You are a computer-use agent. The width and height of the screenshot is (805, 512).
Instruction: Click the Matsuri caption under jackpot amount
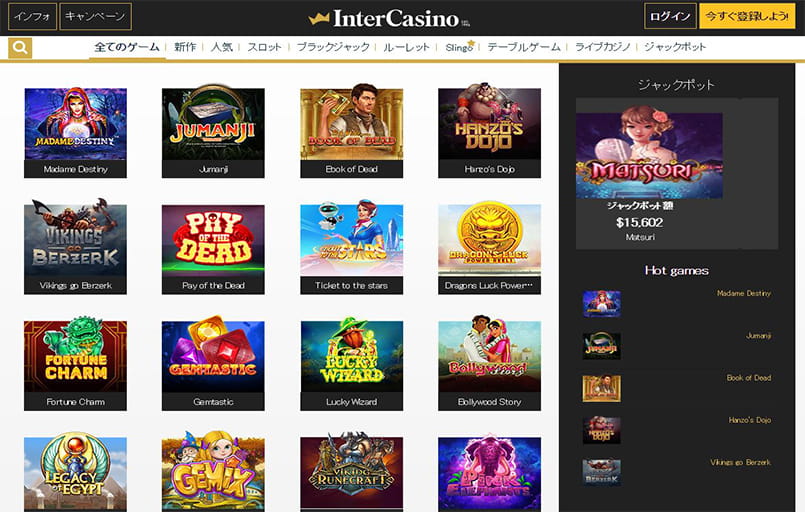click(640, 237)
